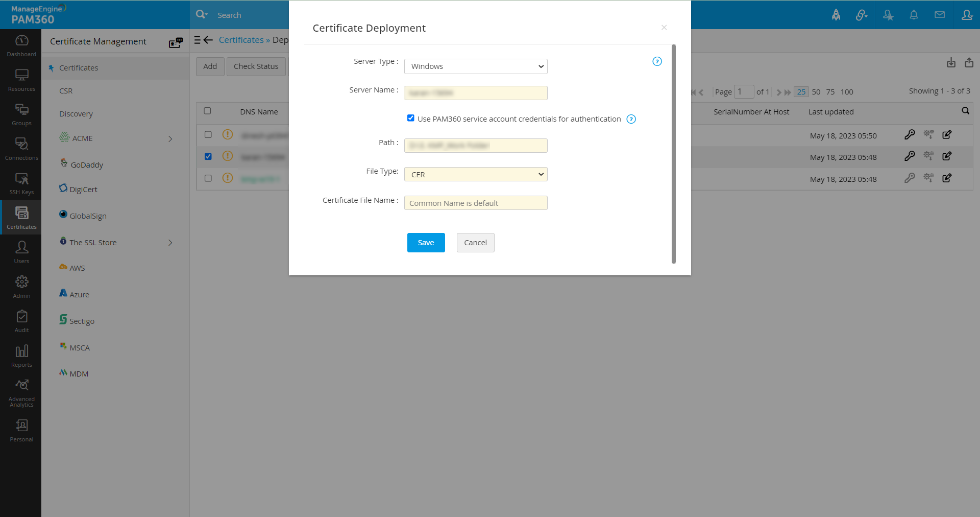
Task: Click the Save button in the deployment dialog
Action: click(x=426, y=242)
